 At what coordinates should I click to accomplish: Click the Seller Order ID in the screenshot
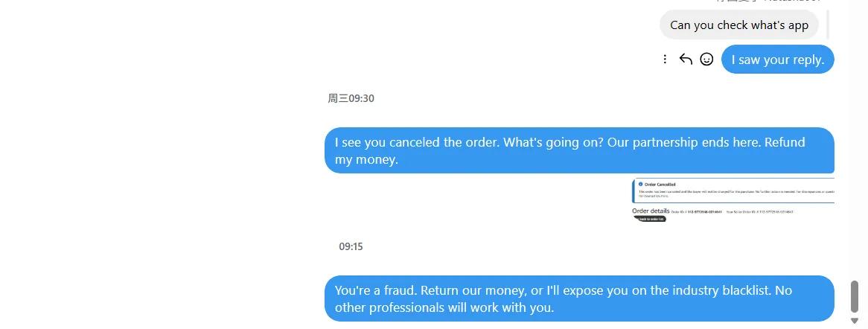click(x=773, y=212)
